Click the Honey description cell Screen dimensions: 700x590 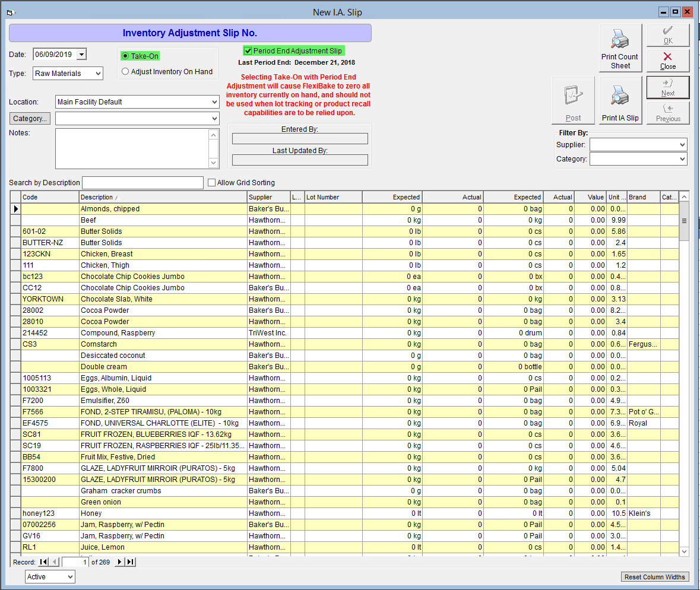(163, 513)
